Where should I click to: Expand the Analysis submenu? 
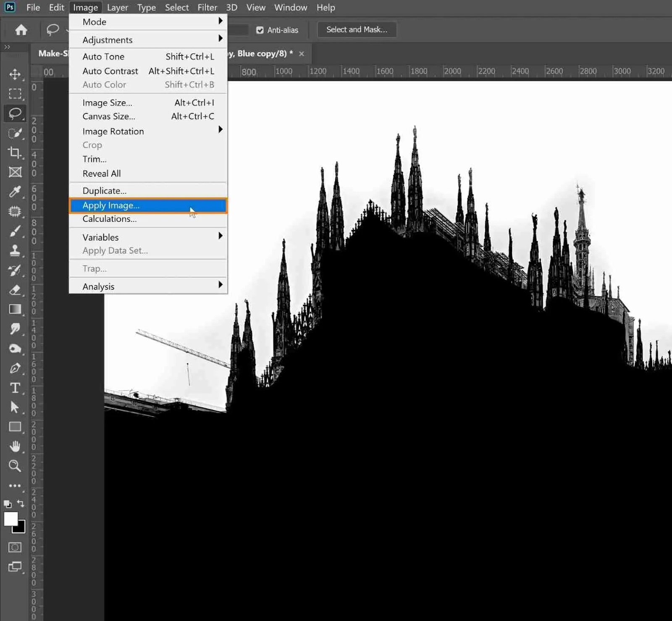[x=98, y=286]
